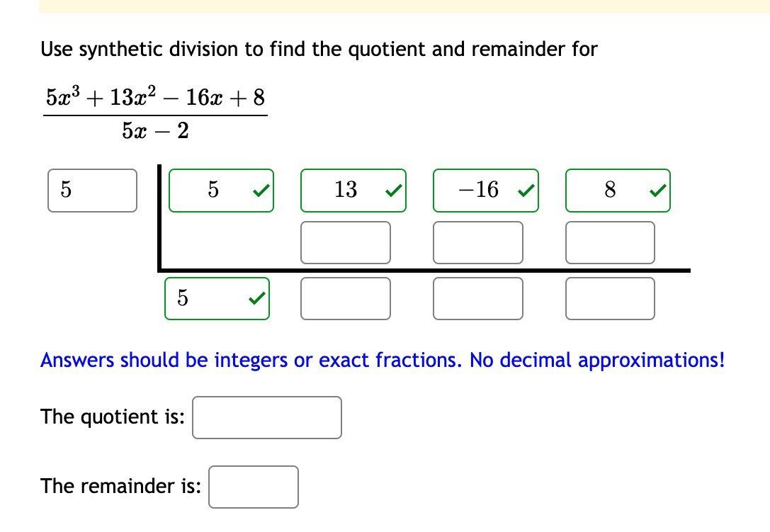Click the quotient answer field
This screenshot has height=532, width=770.
point(267,418)
